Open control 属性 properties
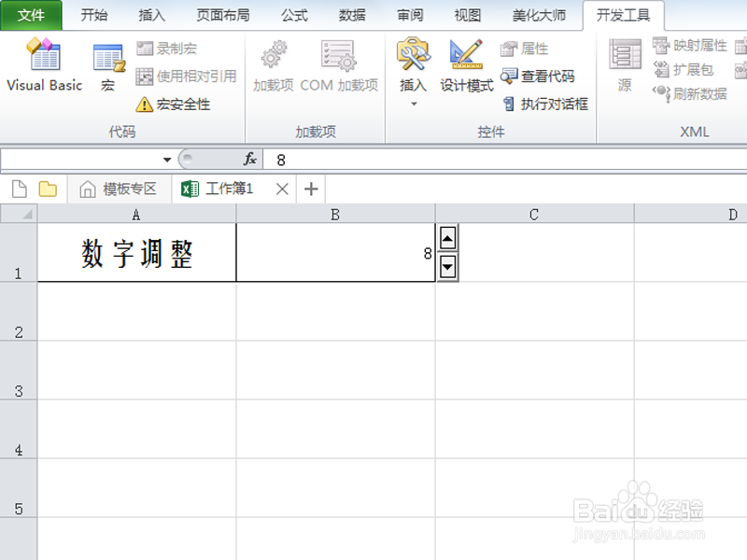Screen dimensions: 747x560 coord(524,49)
